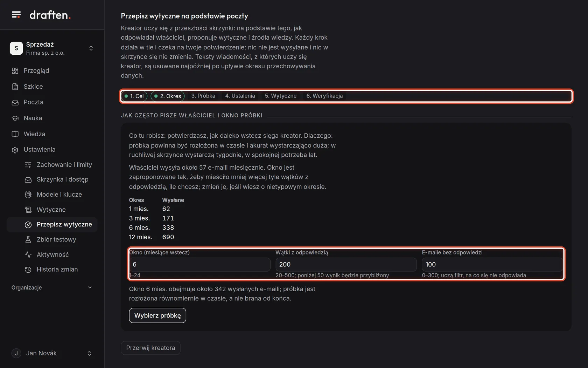Click the hamburger menu icon beside draften logo
The image size is (588, 368).
[x=16, y=15]
